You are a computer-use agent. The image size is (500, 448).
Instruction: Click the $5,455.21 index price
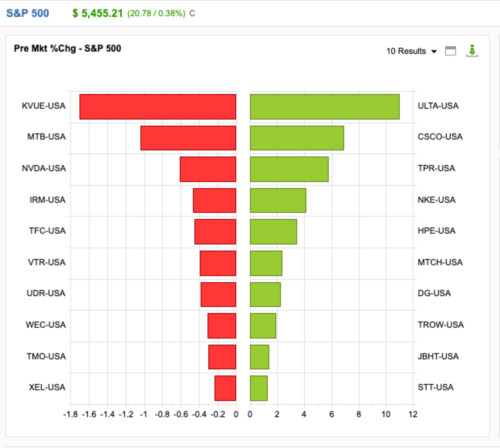pos(97,13)
